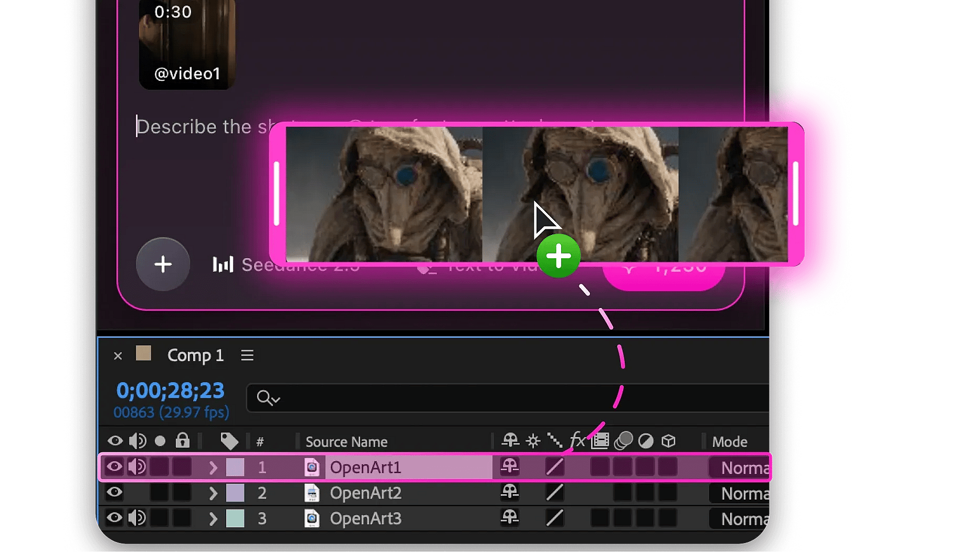Select the OpenArt3 layer name
This screenshot has height=552, width=980.
pos(365,519)
